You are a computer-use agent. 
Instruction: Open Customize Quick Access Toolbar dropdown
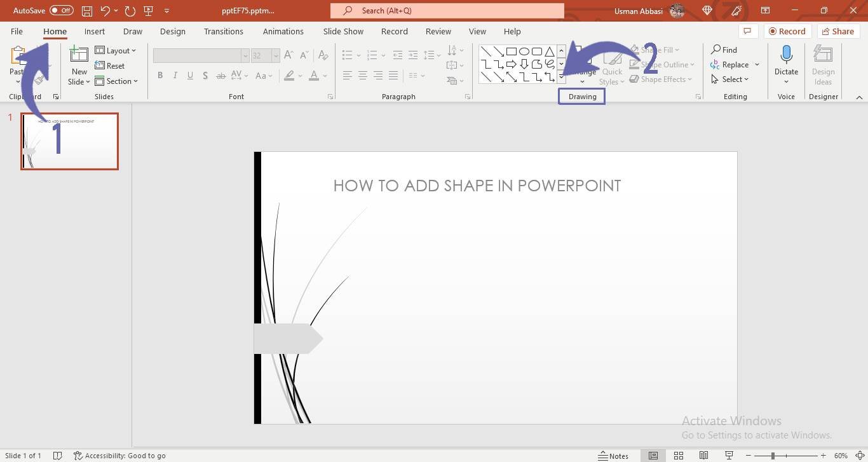click(166, 11)
